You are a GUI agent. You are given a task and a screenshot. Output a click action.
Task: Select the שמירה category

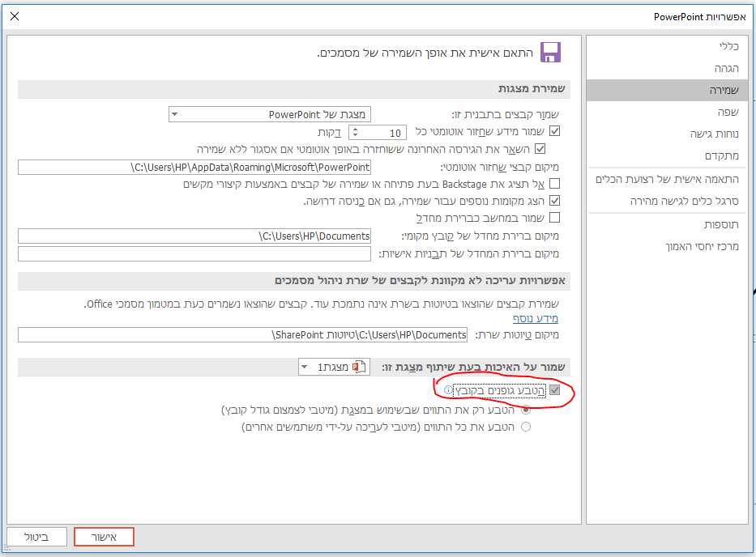pos(667,90)
